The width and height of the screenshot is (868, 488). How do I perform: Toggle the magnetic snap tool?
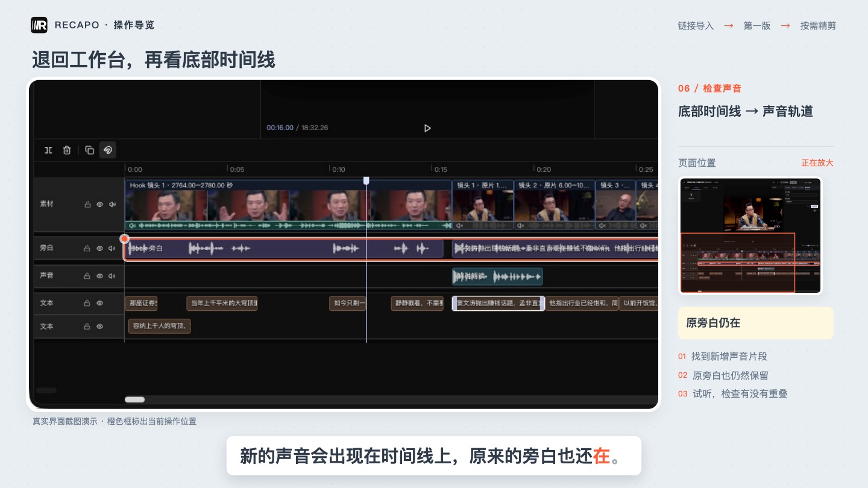[x=108, y=150]
